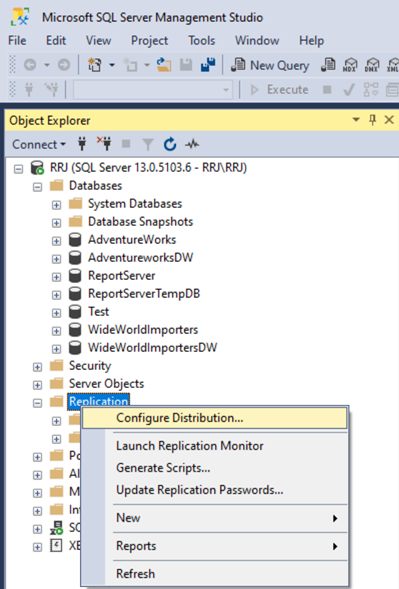399x589 pixels.
Task: Open the File menu
Action: click(x=17, y=40)
